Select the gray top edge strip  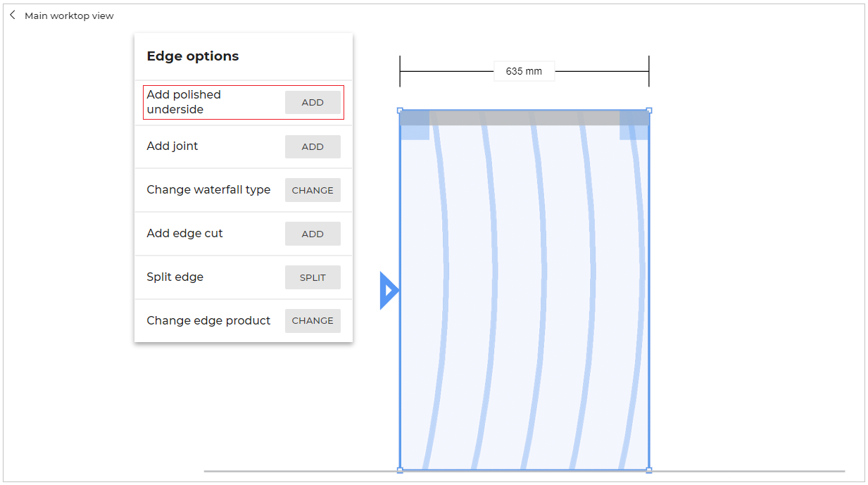click(524, 118)
